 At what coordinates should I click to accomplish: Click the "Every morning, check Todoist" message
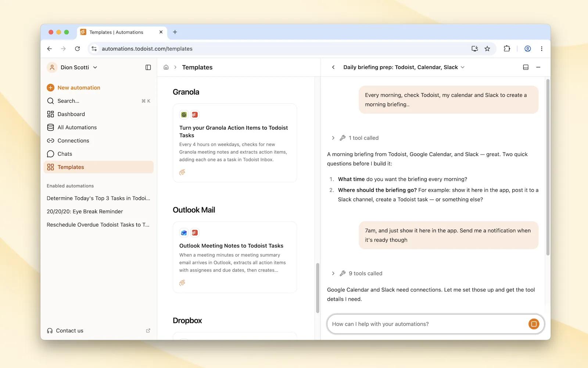click(x=449, y=100)
